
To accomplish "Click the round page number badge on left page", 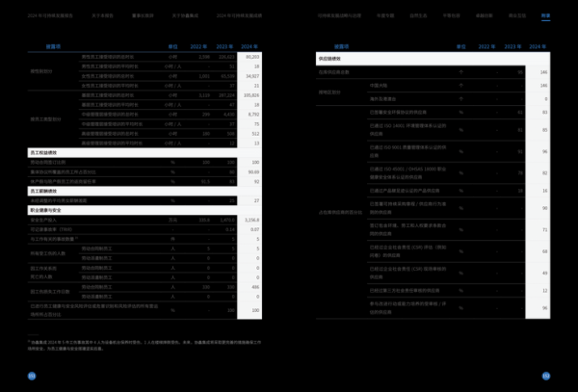I will 32,376.
